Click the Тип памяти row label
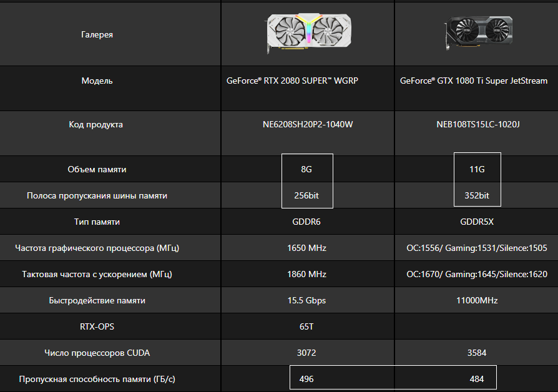 pos(97,222)
